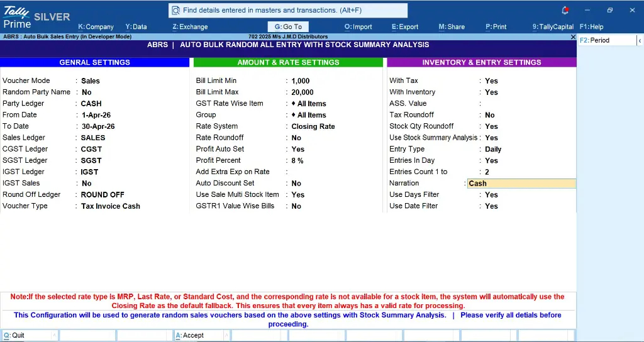The width and height of the screenshot is (644, 342).
Task: Click the Tally Prime logo
Action: coord(16,17)
